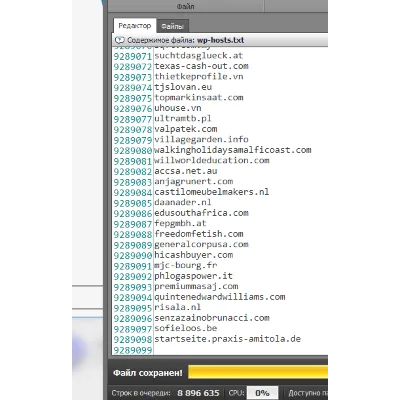Select the line castilomeubelmakers.nl

(212, 192)
